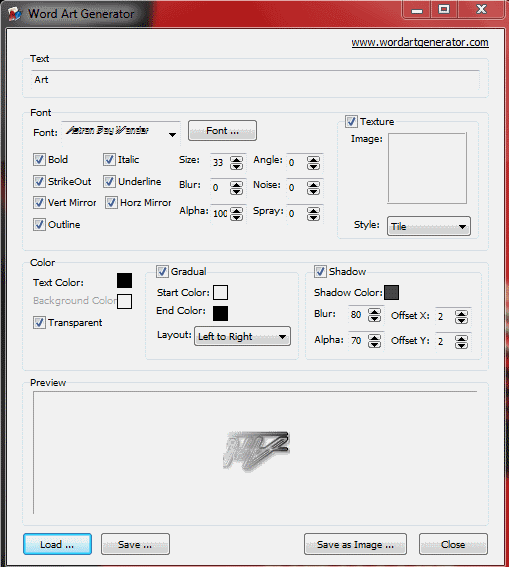
Task: Click the Background Color white swatch
Action: point(124,301)
